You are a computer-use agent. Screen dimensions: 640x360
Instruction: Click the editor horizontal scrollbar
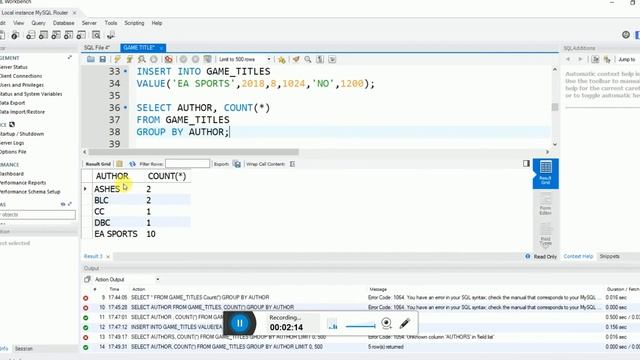click(194, 152)
